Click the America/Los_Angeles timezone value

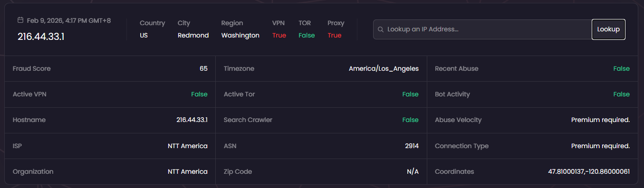pos(384,68)
